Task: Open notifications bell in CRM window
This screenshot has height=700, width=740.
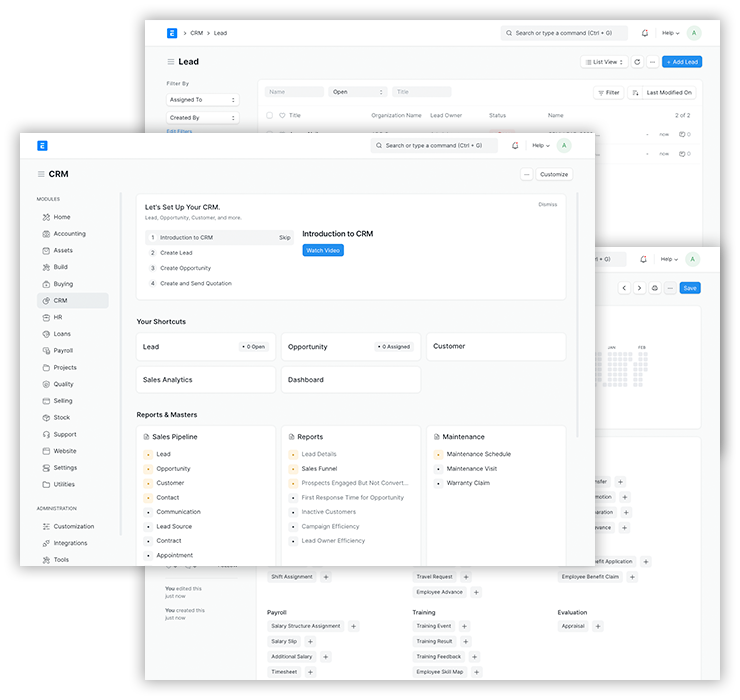Action: point(515,146)
